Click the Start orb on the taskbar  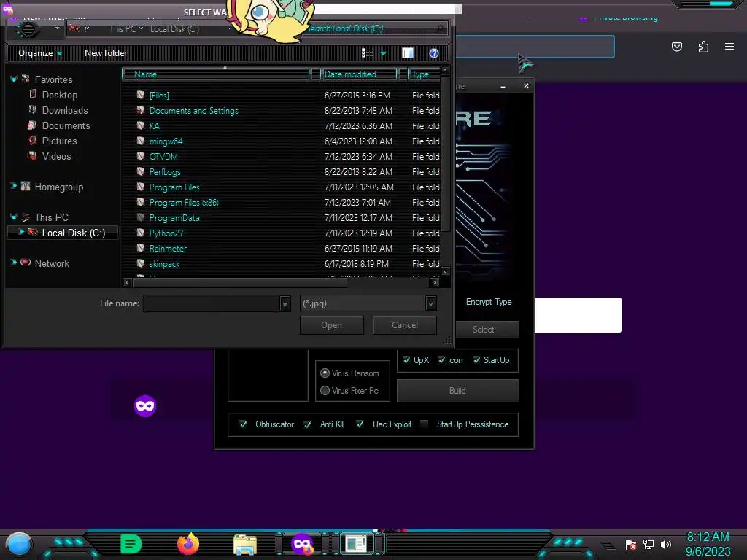point(19,544)
